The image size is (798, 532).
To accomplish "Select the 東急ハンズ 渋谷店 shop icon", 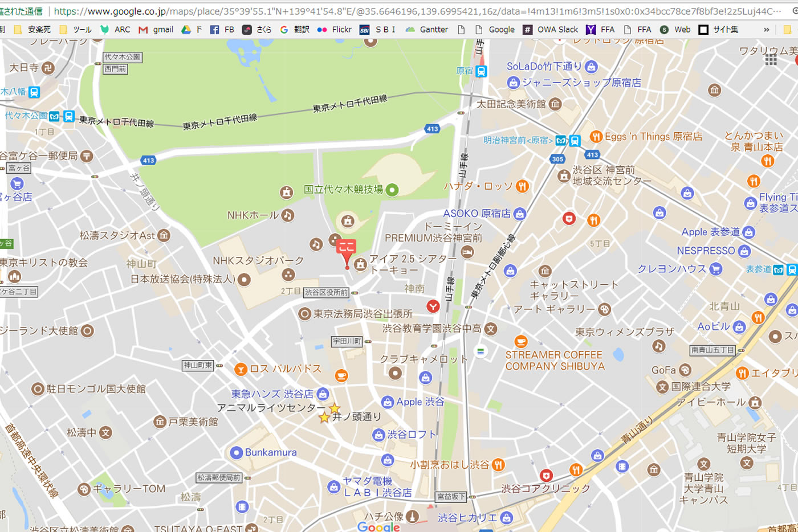I will coord(323,394).
